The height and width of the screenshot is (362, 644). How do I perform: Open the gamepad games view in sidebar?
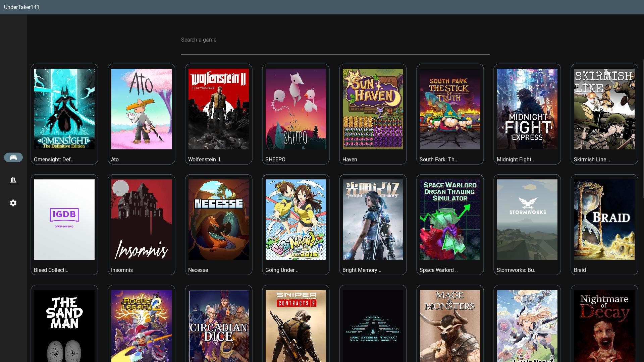[x=13, y=157]
